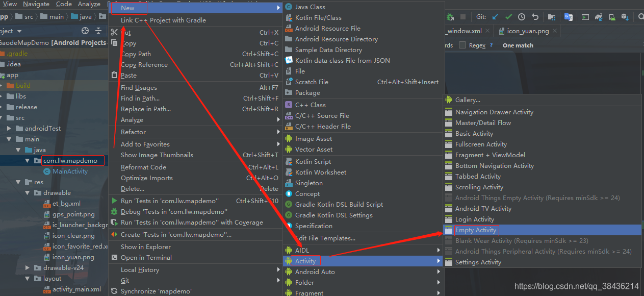Select activity_main.xml in layout folder
This screenshot has height=296, width=644.
coord(76,289)
